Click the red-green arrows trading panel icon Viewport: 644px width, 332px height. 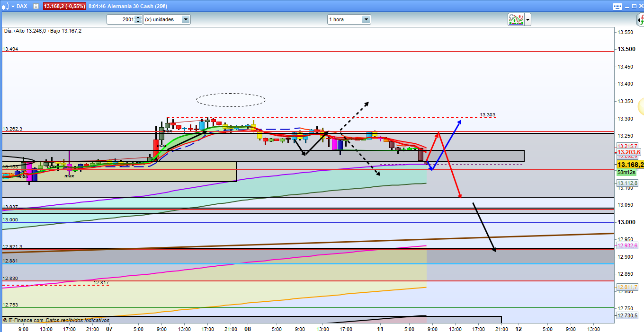[x=640, y=20]
